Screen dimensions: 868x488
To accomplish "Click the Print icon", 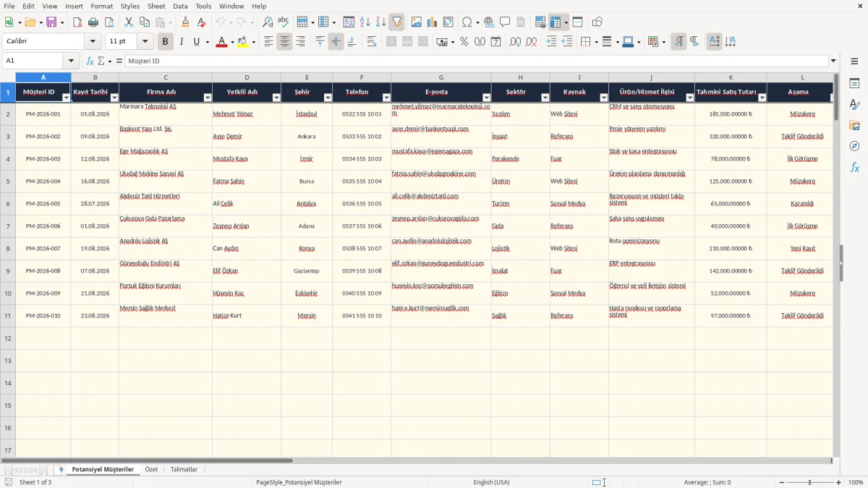I will (93, 22).
